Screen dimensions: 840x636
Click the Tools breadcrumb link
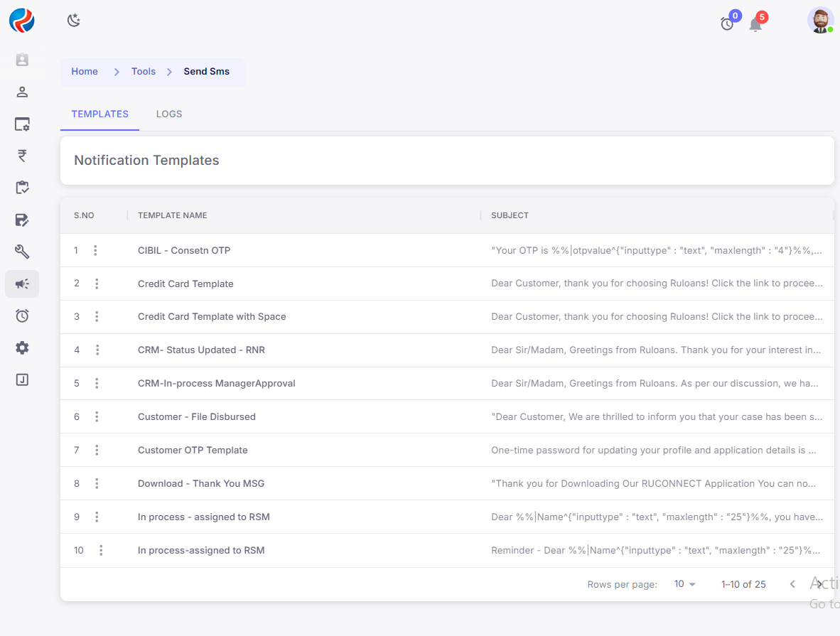click(144, 71)
